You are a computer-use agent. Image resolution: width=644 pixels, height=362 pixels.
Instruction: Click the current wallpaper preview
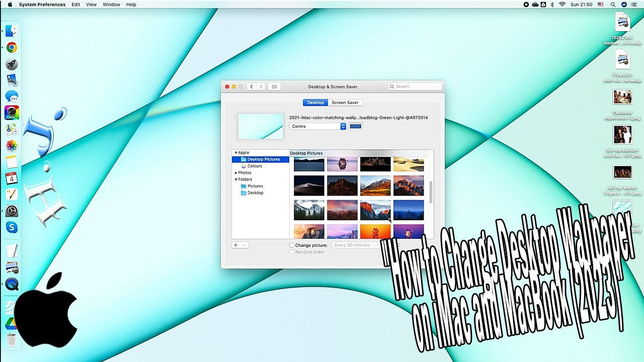coord(261,126)
